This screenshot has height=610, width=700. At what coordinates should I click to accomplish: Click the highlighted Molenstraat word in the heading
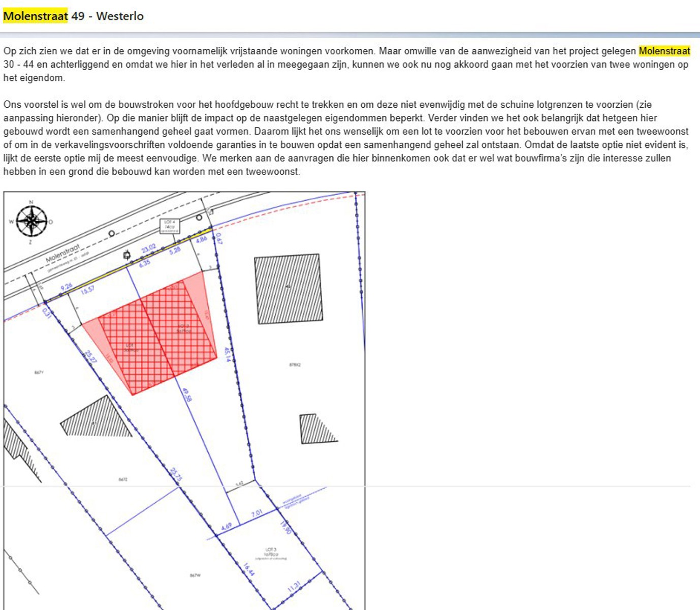click(34, 16)
